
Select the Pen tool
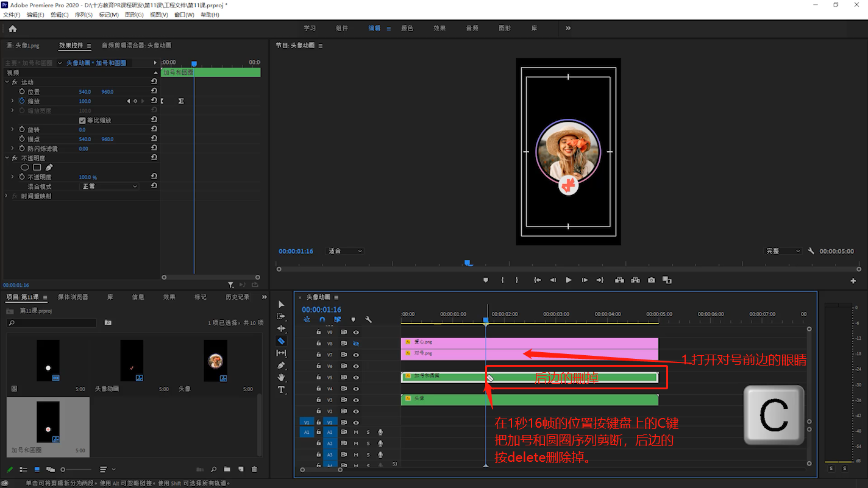(x=281, y=366)
